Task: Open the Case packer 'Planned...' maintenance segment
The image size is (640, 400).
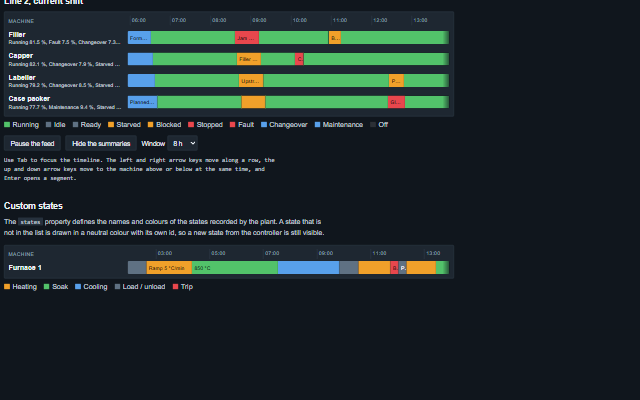Action: [142, 102]
